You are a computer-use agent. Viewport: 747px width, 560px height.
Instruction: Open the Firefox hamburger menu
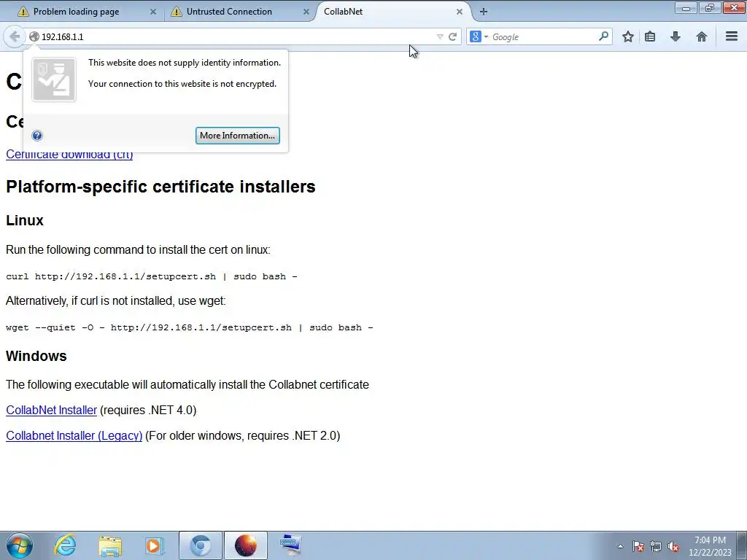point(731,36)
